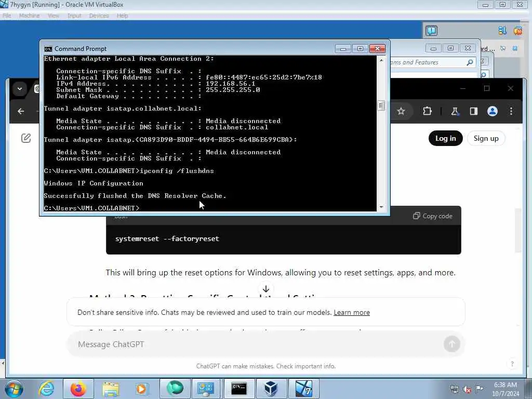Click Copy code on the code block
Image resolution: width=532 pixels, height=399 pixels.
[x=433, y=216]
